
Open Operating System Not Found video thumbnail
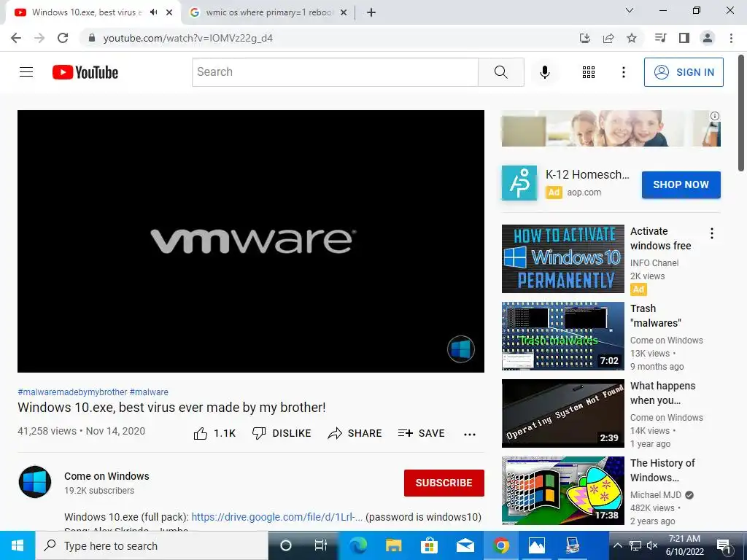(x=562, y=413)
